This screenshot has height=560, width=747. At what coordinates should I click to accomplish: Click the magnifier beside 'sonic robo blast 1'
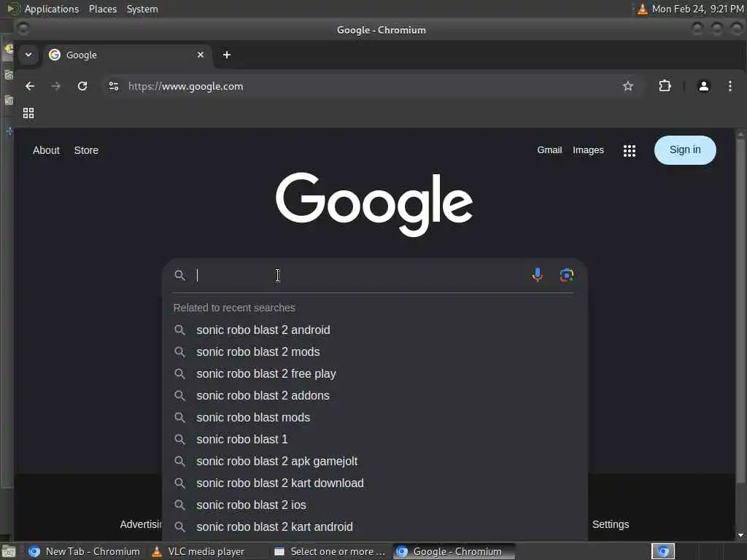[179, 439]
